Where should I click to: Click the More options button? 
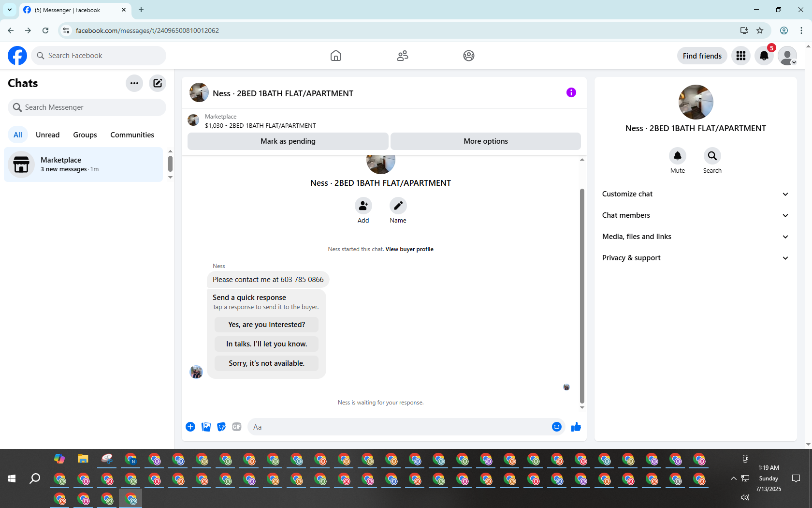click(x=486, y=141)
